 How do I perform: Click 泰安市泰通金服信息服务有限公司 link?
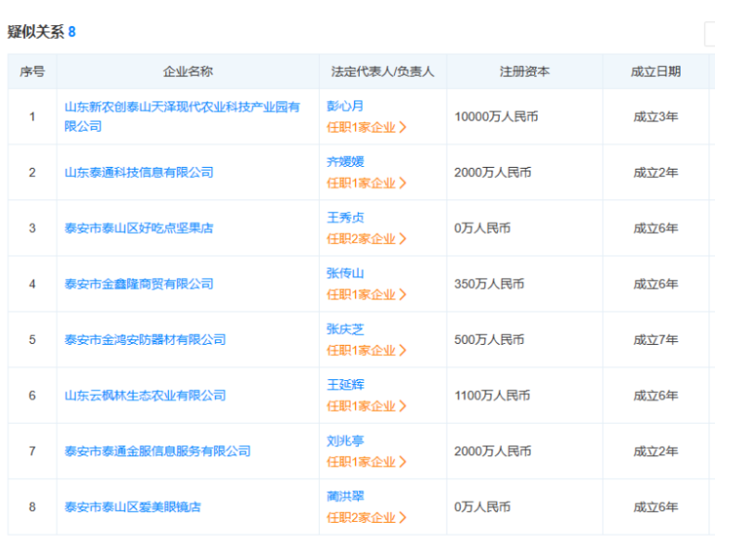tap(158, 451)
